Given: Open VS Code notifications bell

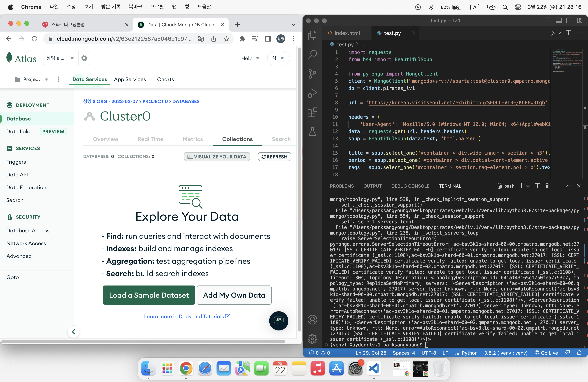Looking at the screenshot, I should (x=579, y=353).
